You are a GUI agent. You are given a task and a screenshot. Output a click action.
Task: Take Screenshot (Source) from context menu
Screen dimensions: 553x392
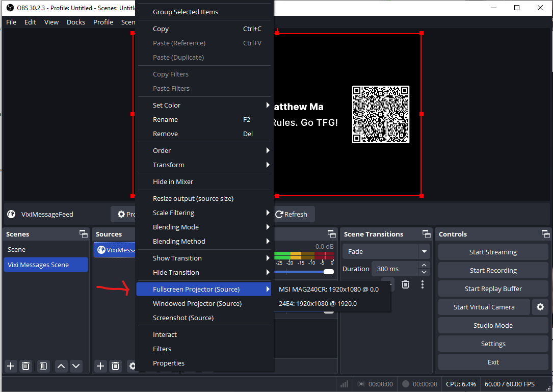pos(204,318)
